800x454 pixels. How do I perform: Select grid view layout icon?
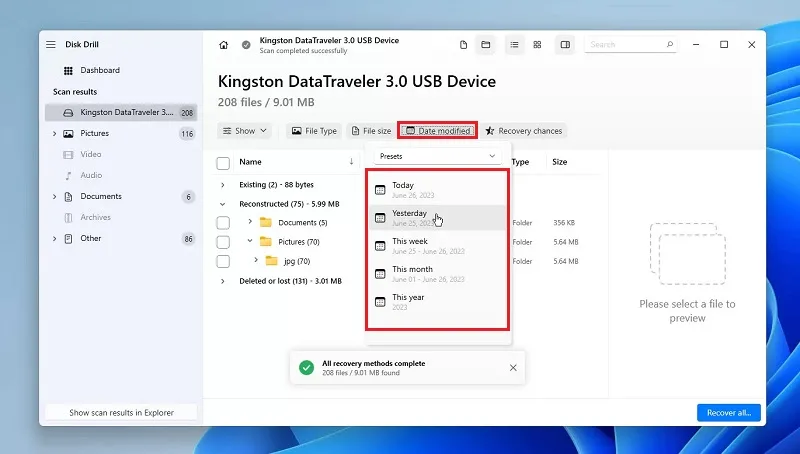[x=537, y=45]
